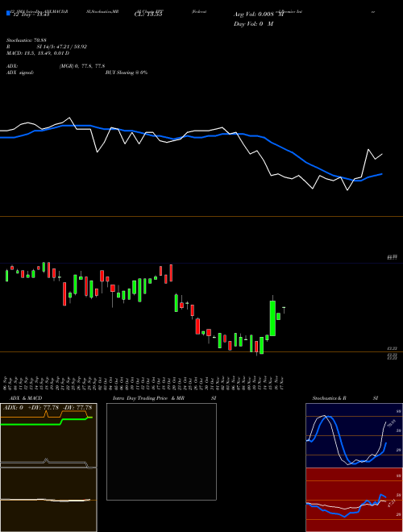Viewport: 403px width, 532px height.
Task: Click the "12 Day = 13.43" SMA label
Action: [30, 15]
